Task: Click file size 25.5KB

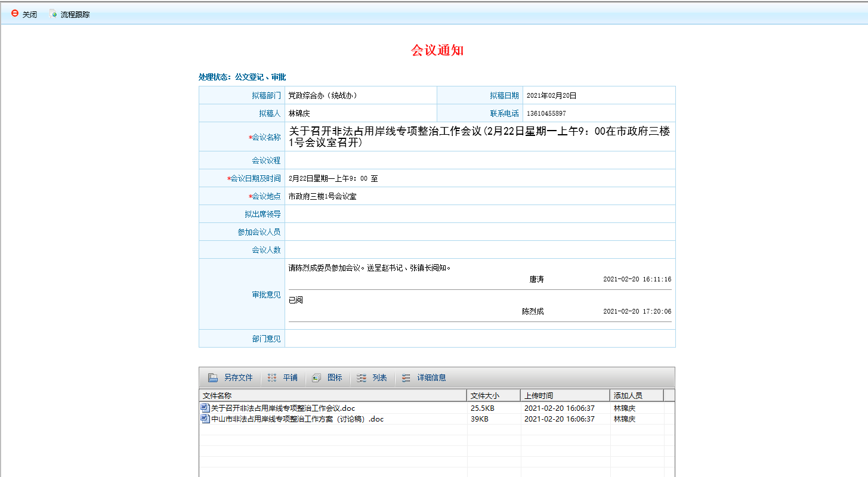Action: (482, 408)
